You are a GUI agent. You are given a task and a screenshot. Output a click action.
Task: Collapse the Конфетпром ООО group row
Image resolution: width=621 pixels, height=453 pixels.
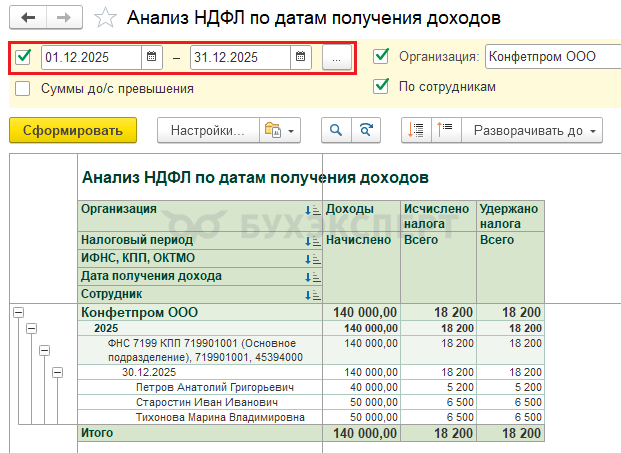point(17,312)
